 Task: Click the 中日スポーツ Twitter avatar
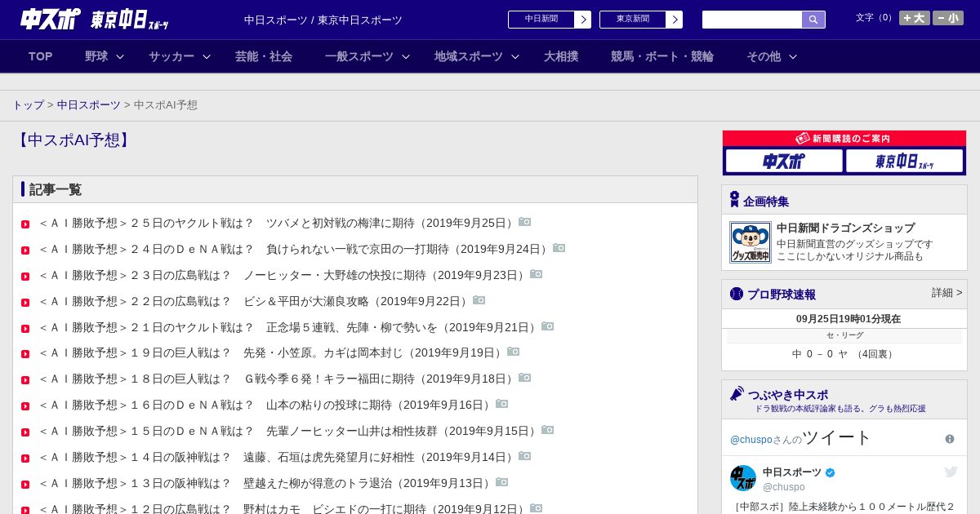743,478
